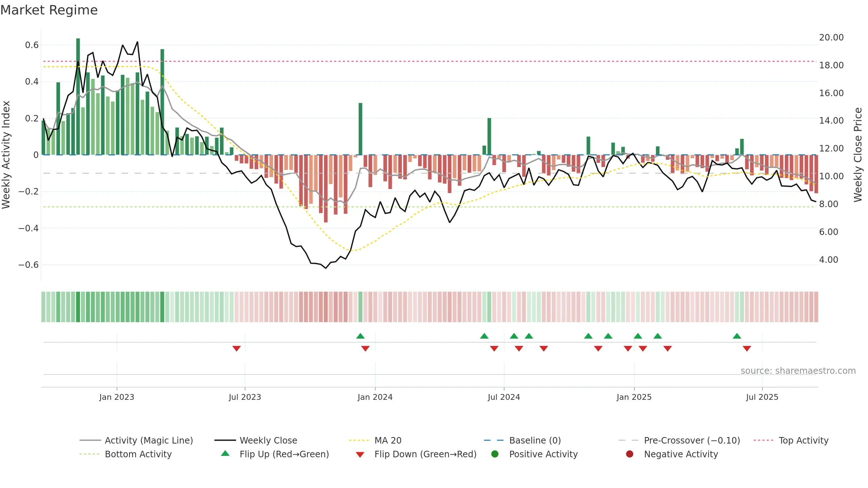Click the Market Regime chart title
Image resolution: width=868 pixels, height=488 pixels.
click(x=49, y=10)
